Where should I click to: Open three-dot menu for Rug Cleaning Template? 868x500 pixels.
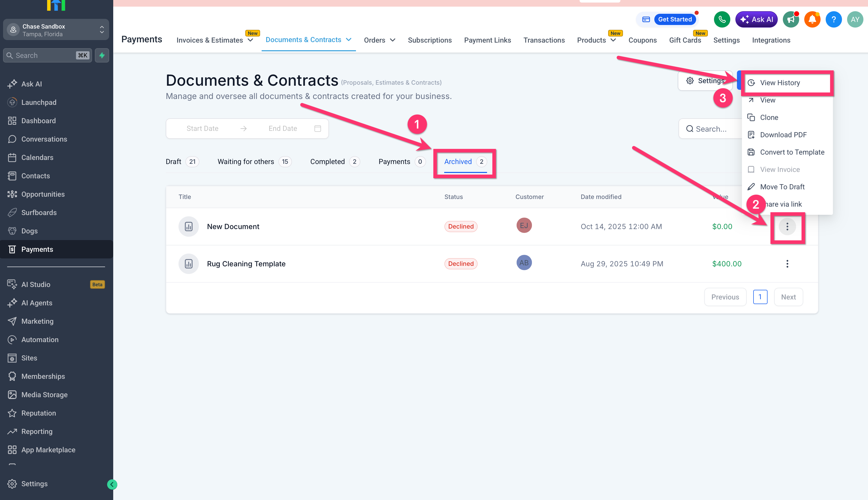point(787,264)
